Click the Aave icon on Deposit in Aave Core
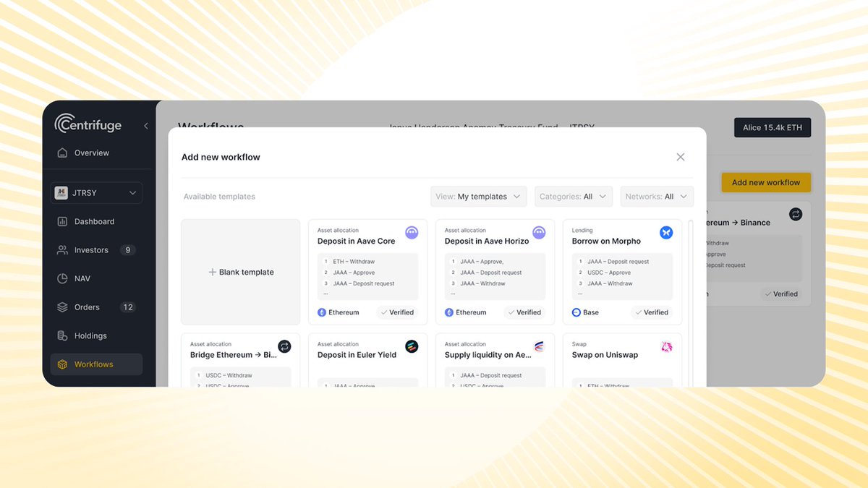This screenshot has height=488, width=868. pos(412,233)
